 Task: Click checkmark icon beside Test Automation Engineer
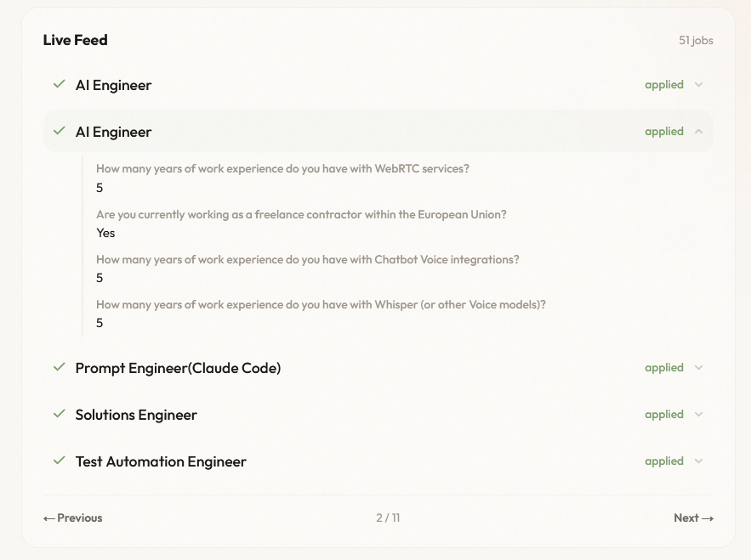coord(60,461)
